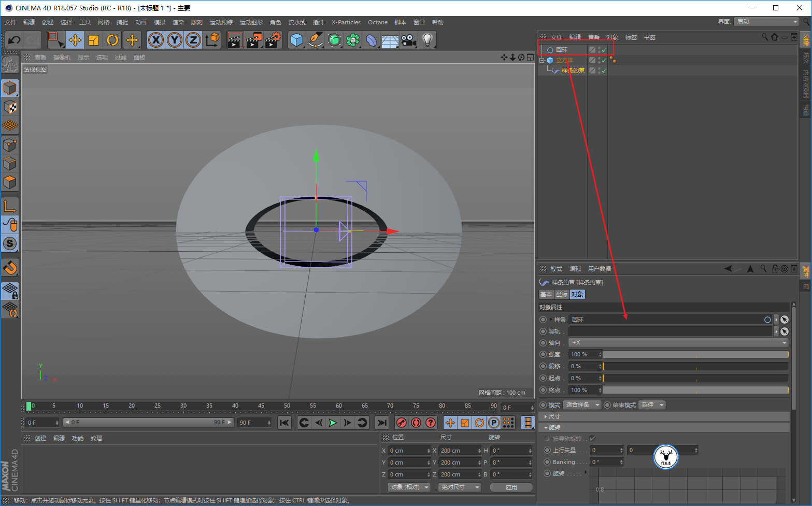Collapse the 立方体 object tree node
Image resolution: width=812 pixels, height=506 pixels.
(x=542, y=60)
